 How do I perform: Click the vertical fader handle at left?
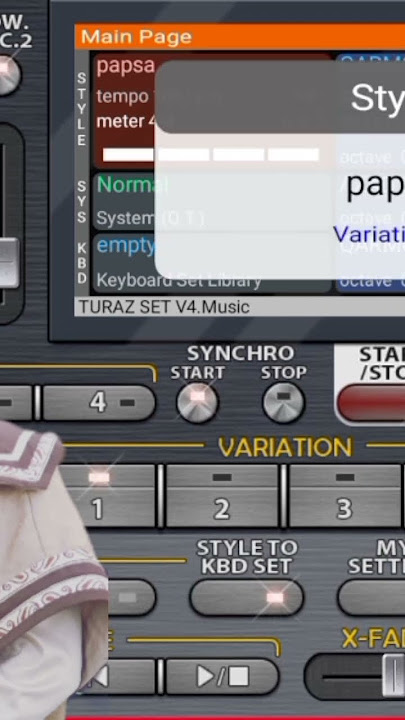(x=9, y=263)
